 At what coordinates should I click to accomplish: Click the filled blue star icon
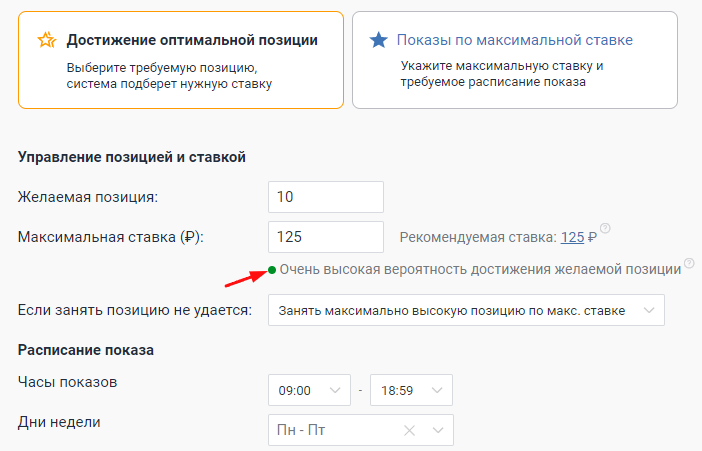(x=378, y=40)
